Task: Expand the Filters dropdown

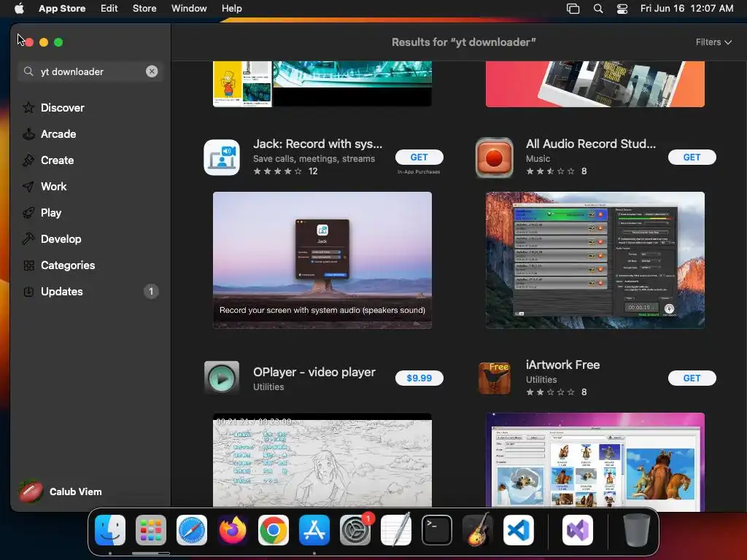Action: (x=713, y=42)
